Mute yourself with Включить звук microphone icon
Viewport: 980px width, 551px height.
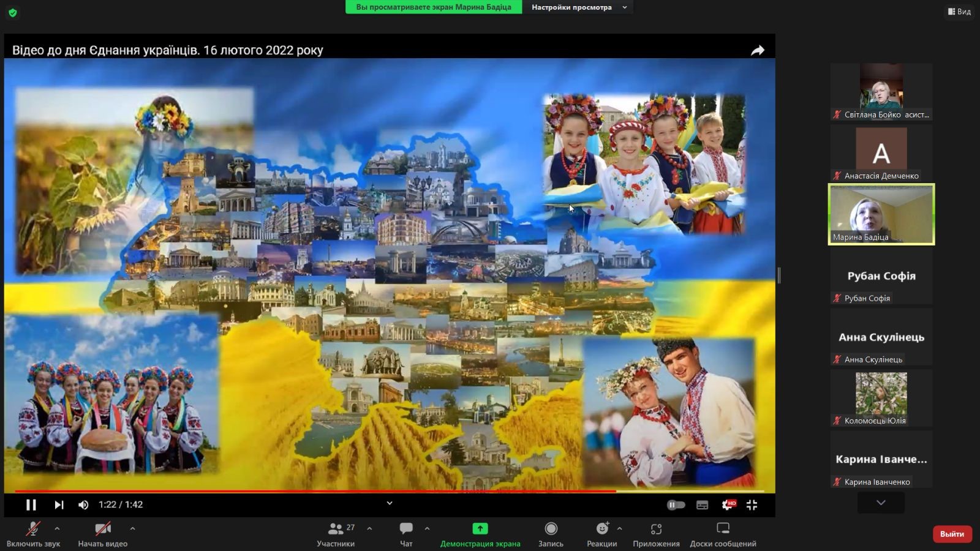[x=34, y=530]
